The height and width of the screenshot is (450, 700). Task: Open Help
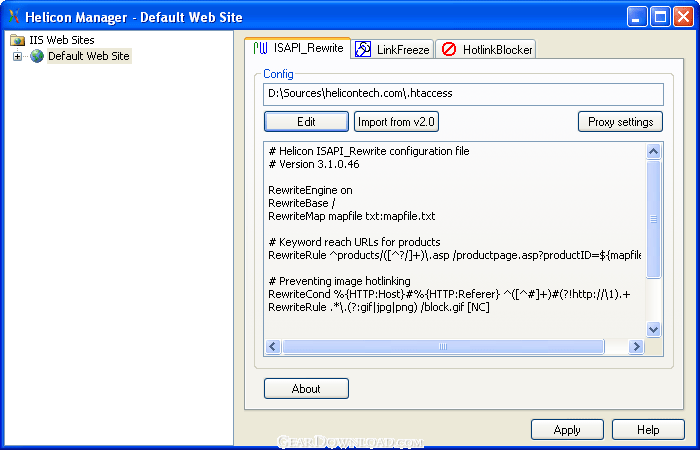coord(648,430)
